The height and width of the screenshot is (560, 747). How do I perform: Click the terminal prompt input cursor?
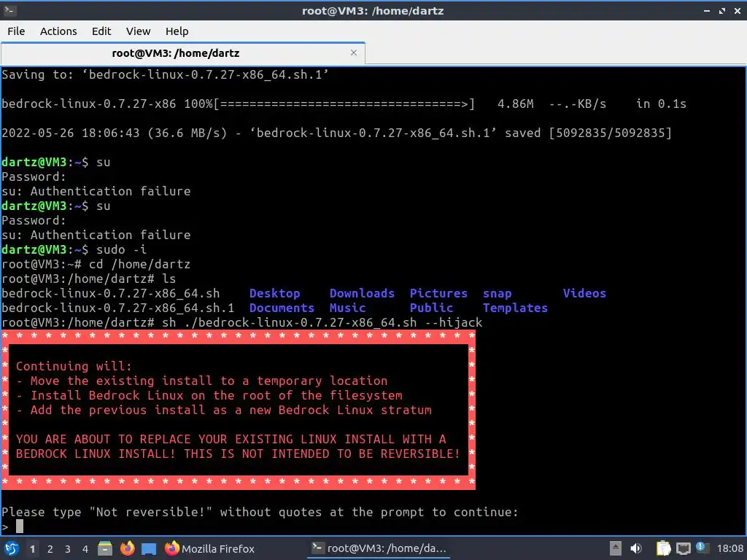20,526
